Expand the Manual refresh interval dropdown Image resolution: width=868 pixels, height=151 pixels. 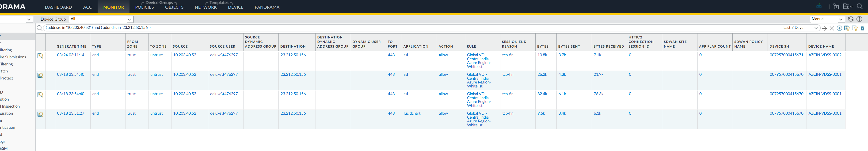pos(827,19)
